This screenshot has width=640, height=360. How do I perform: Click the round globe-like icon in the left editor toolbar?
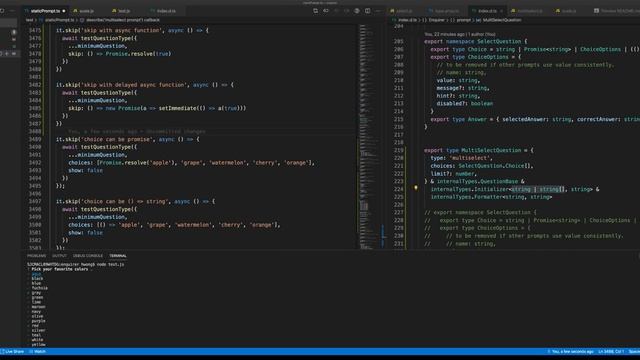(357, 11)
